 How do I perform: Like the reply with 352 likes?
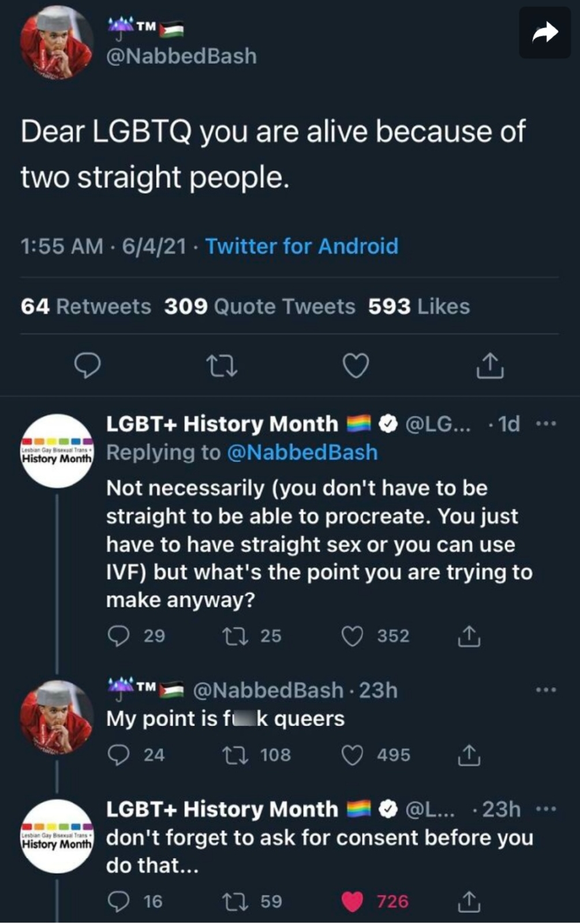click(x=353, y=636)
